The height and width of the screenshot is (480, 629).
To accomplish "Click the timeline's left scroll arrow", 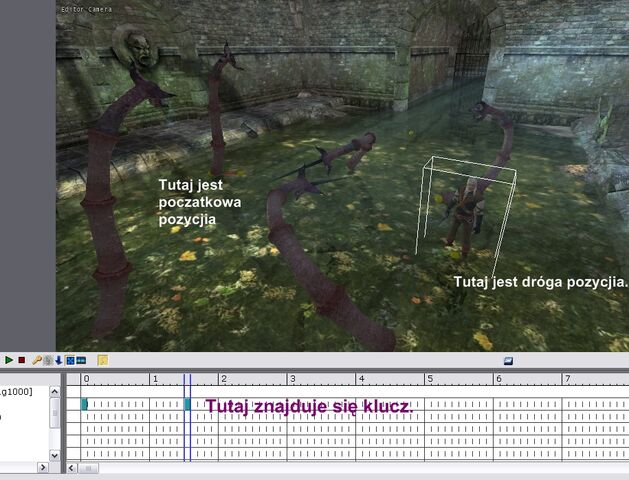I will (71, 468).
